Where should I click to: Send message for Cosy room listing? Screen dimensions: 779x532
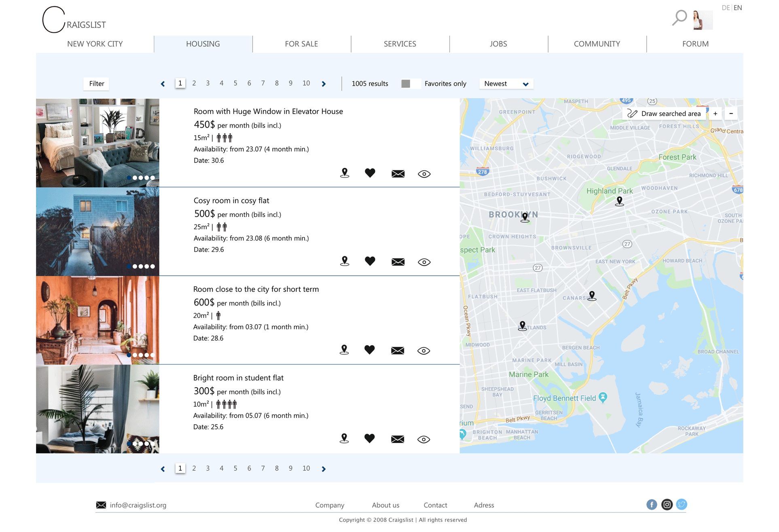coord(398,262)
